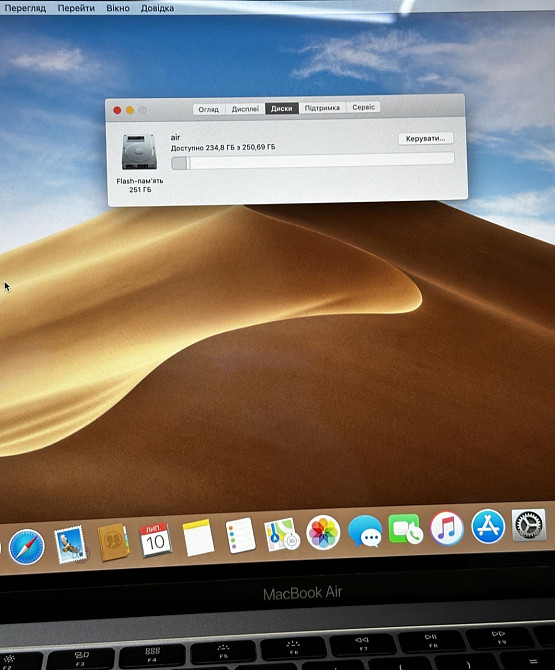Click the Flash storage disk icon
555x670 pixels.
[139, 152]
